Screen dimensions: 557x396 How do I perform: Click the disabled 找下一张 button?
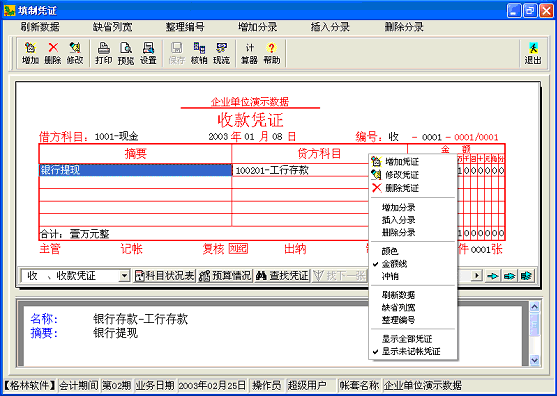click(x=340, y=276)
